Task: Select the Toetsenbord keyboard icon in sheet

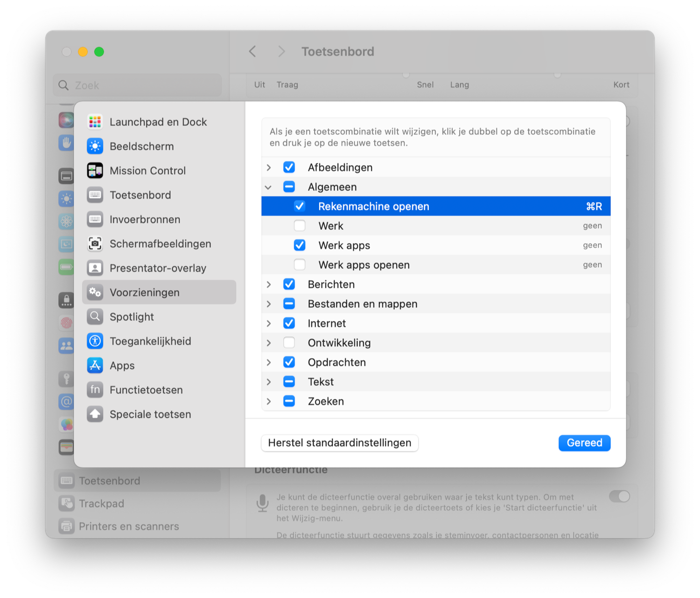Action: (x=95, y=195)
